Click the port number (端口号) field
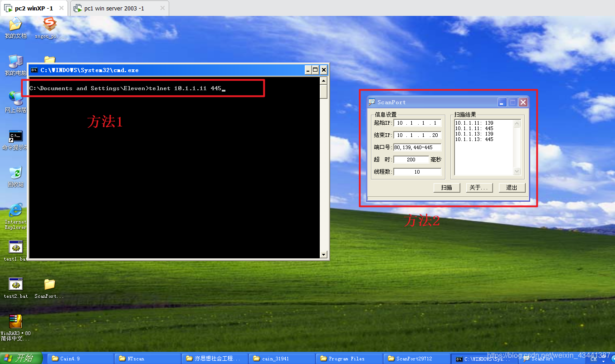 tap(417, 147)
